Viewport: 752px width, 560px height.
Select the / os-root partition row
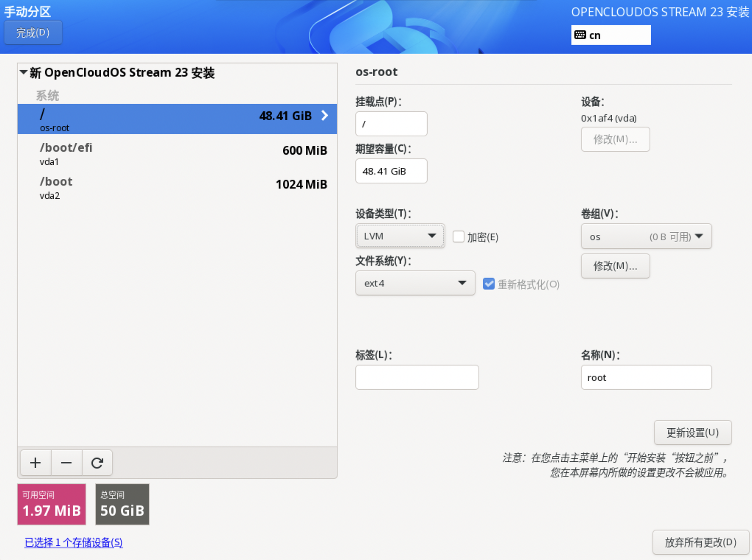click(x=177, y=119)
